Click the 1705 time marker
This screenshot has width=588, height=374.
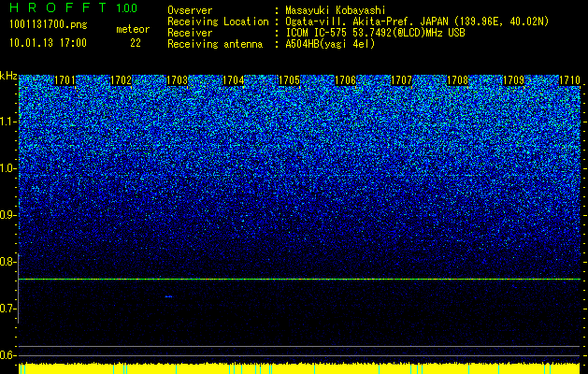point(289,80)
